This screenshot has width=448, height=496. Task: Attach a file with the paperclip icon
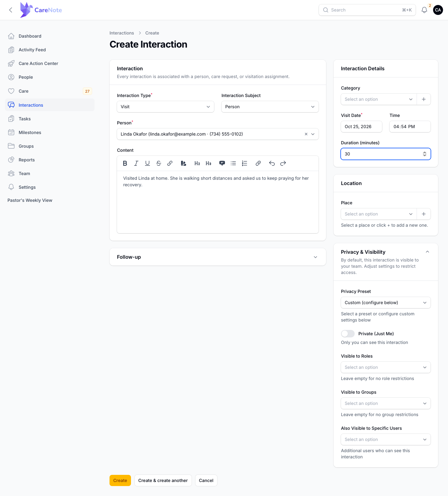pos(258,163)
